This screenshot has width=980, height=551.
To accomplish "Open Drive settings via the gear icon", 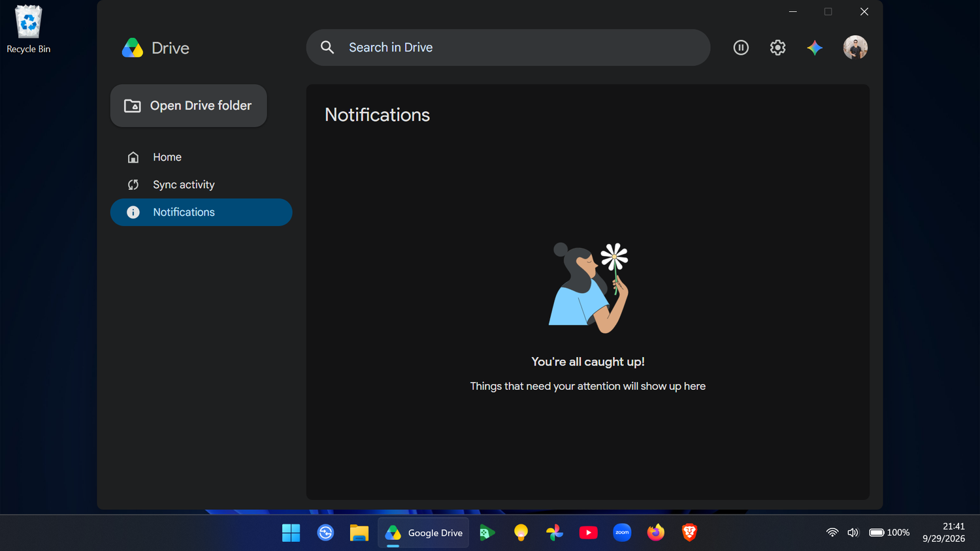I will click(x=777, y=48).
